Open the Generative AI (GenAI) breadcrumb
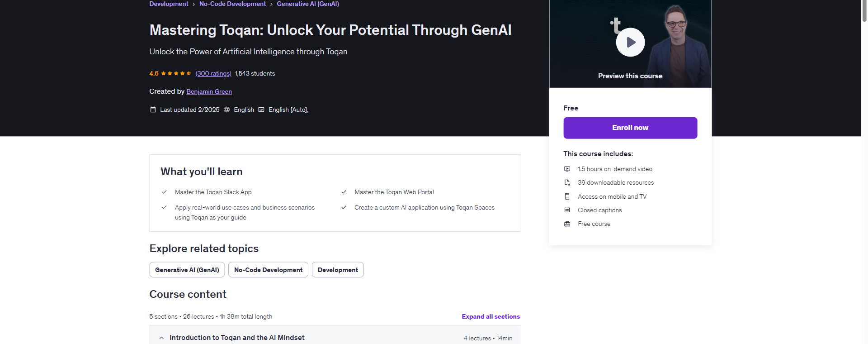Screen dimensions: 868x344 (308, 4)
